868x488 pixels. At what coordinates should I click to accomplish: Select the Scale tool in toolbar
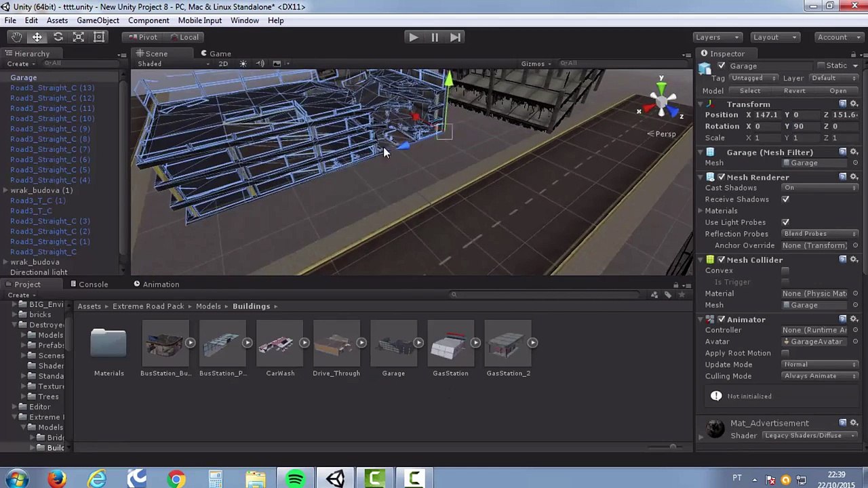[x=79, y=37]
